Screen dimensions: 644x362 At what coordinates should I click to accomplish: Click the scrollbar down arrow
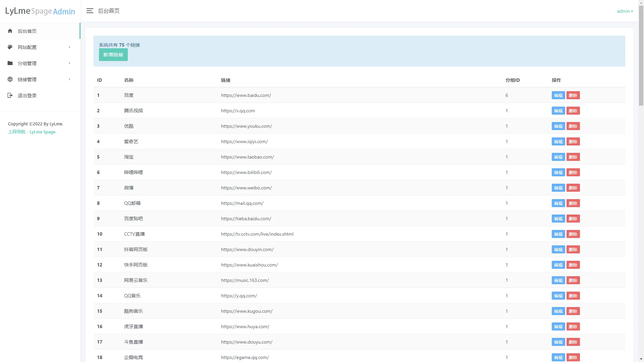pyautogui.click(x=641, y=359)
